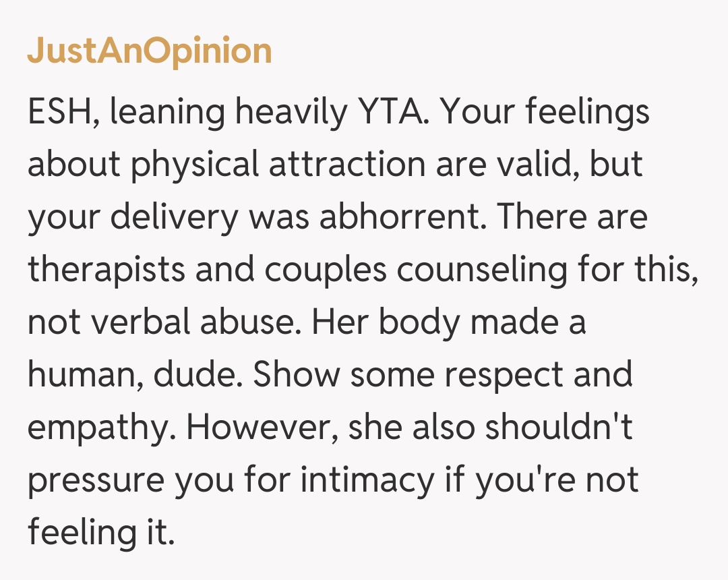Click the "YTA" verdict abbreviation
This screenshot has width=728, height=580.
[x=390, y=112]
